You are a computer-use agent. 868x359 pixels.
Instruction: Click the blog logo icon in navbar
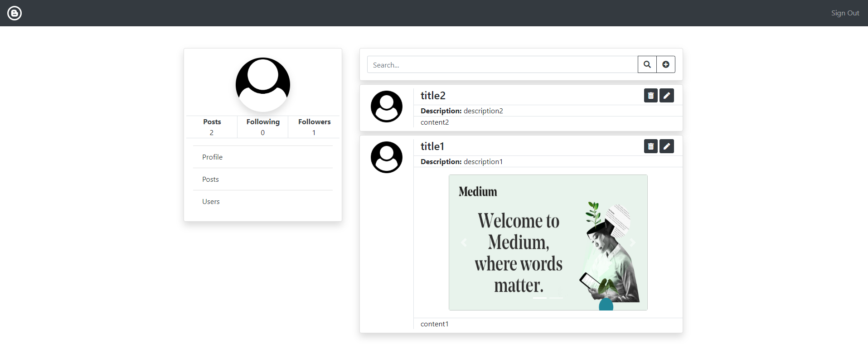(x=15, y=13)
